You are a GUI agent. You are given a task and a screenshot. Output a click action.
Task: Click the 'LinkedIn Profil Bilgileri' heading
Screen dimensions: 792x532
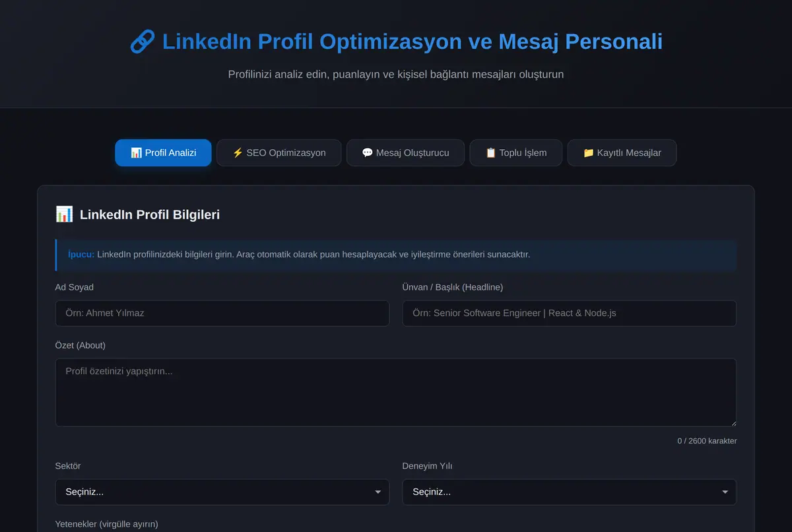150,215
